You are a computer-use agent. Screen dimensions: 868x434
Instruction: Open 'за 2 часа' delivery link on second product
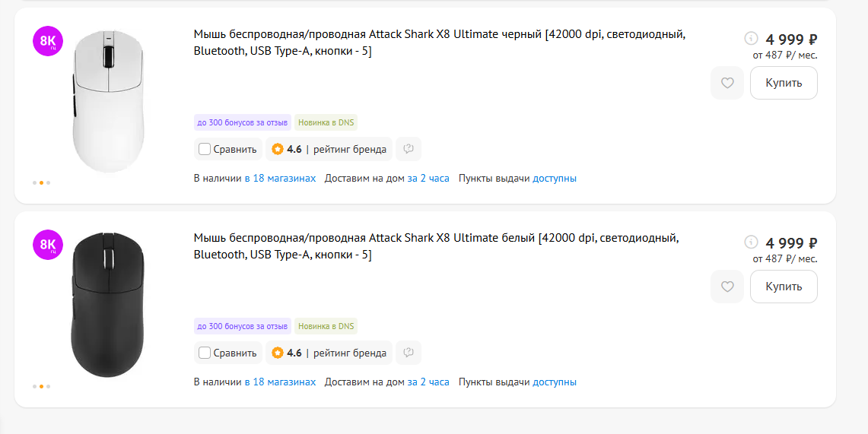pyautogui.click(x=428, y=382)
